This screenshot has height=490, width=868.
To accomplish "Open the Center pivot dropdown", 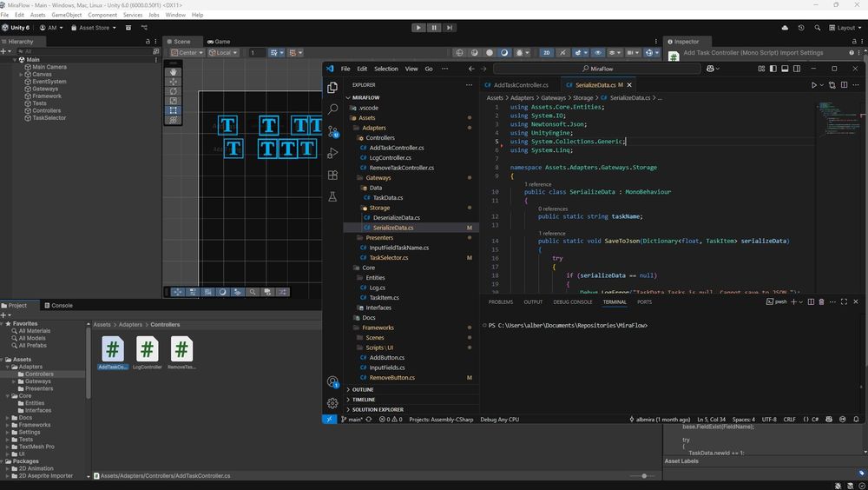I will click(x=187, y=53).
